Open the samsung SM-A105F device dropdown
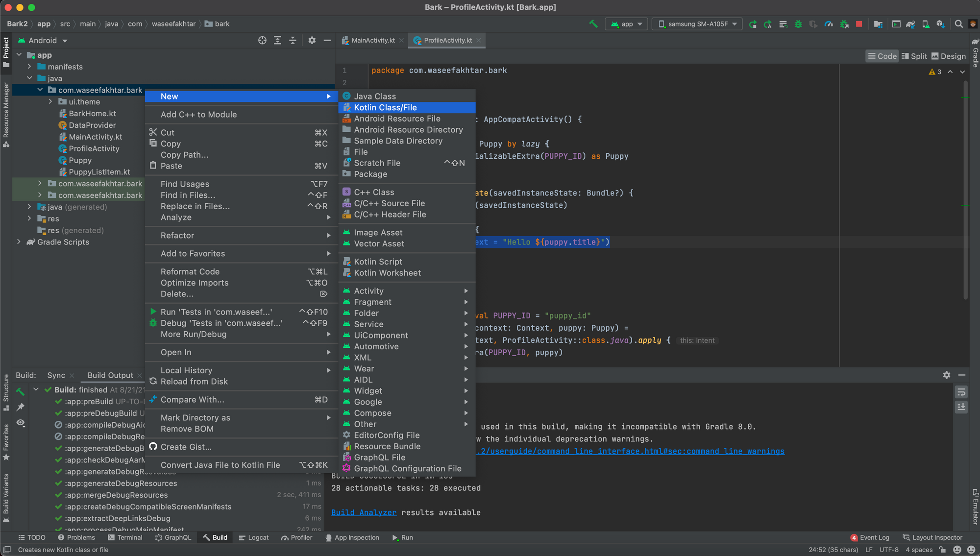Screen dimensions: 980x556 (698, 24)
